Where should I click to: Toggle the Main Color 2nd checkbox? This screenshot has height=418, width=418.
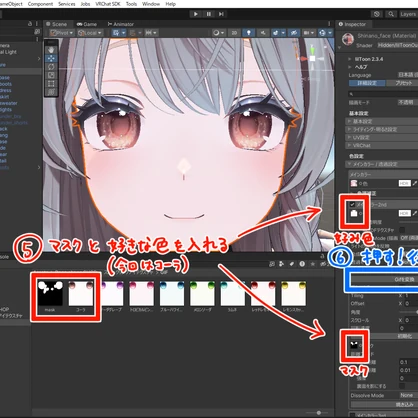pos(352,204)
